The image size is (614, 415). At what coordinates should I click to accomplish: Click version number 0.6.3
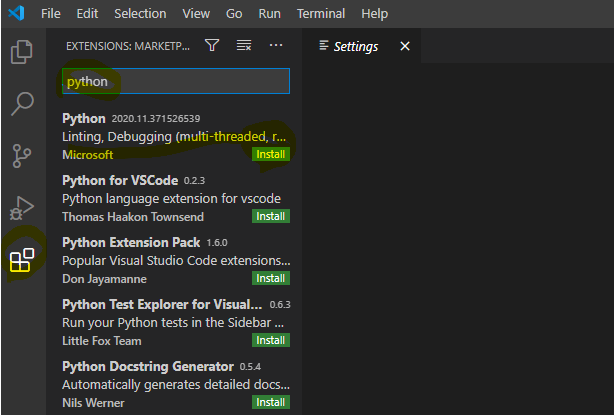(280, 305)
